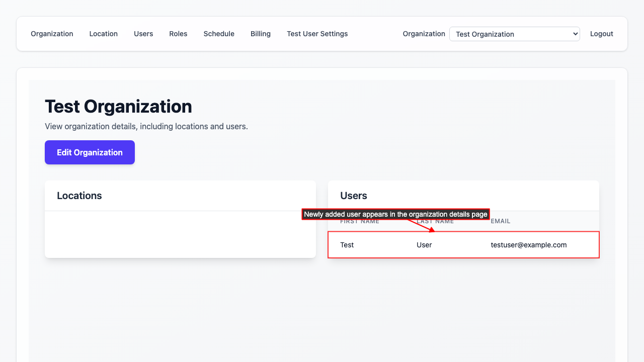Click the 'Newly added user' annotation label

click(395, 214)
